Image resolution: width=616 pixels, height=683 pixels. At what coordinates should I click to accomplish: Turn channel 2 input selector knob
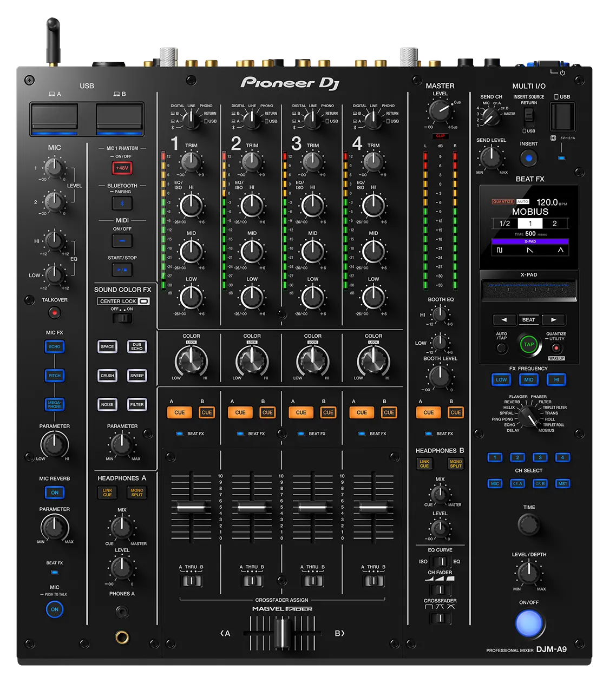click(x=251, y=119)
